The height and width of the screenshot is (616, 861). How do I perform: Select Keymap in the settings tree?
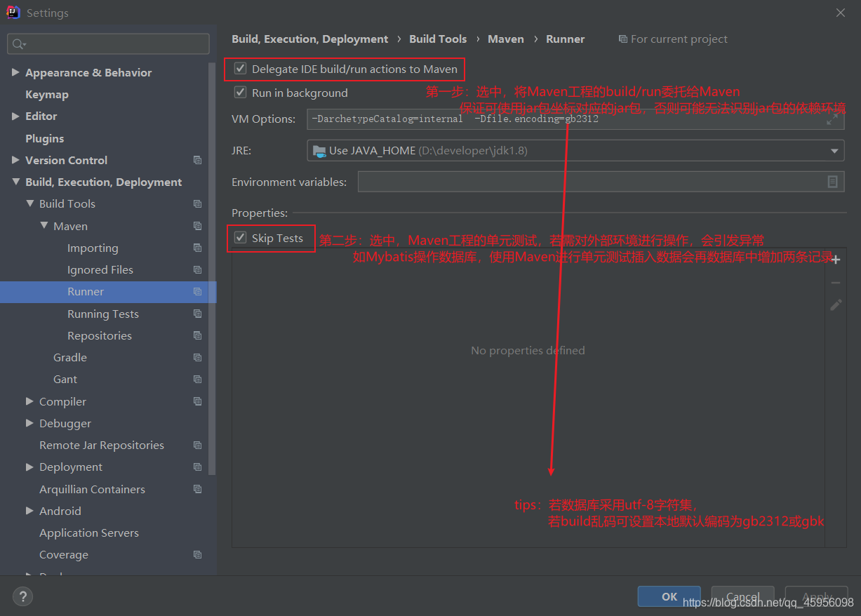click(47, 95)
